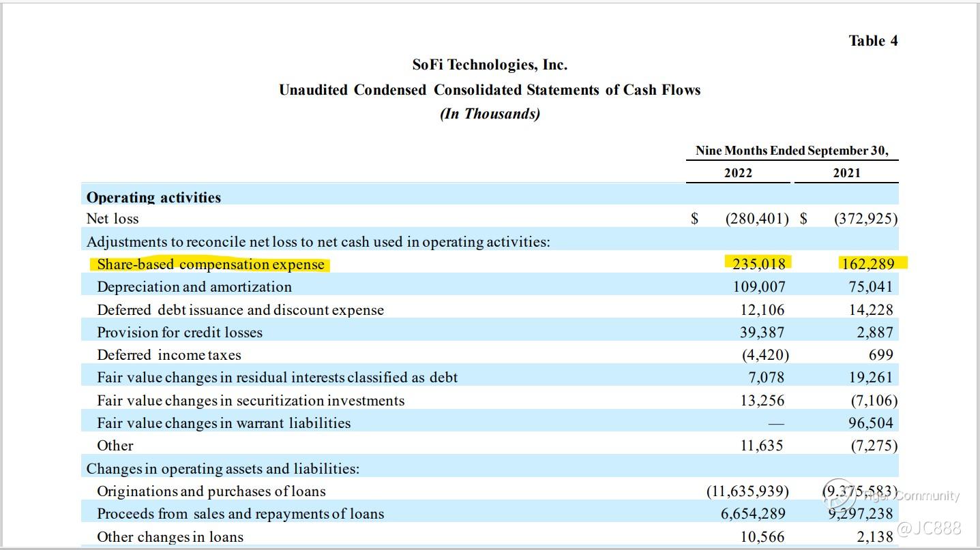Viewport: 980px width, 550px height.
Task: Click the 'Operating activities' section heading
Action: [x=153, y=198]
